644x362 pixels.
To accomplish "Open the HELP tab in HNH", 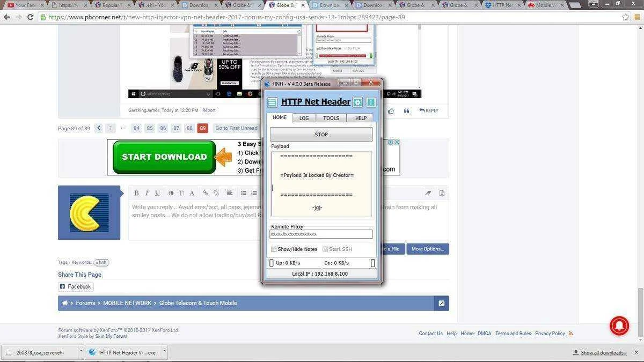I will [x=361, y=118].
